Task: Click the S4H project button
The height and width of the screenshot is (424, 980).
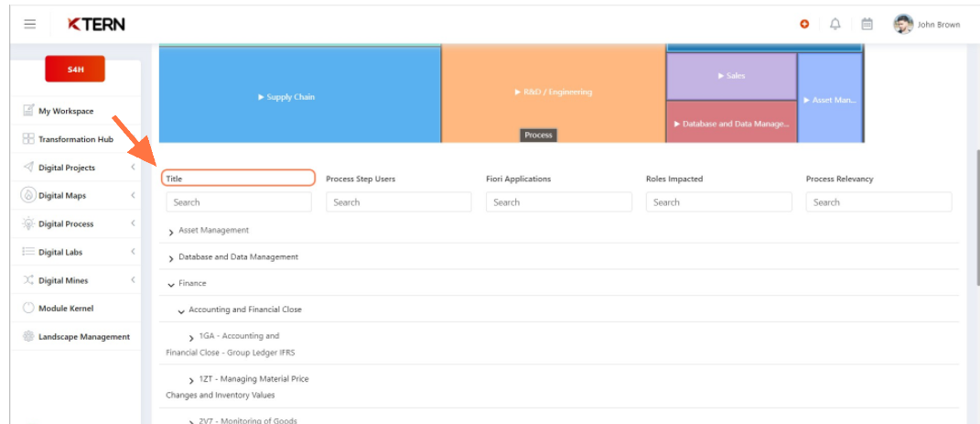Action: tap(75, 69)
